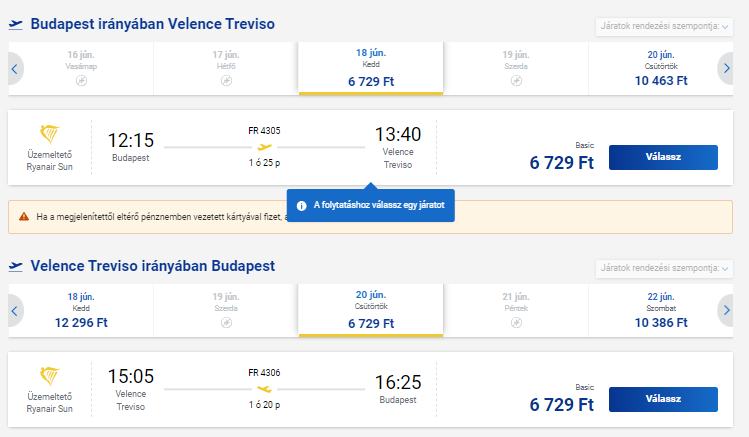The width and height of the screenshot is (749, 437).
Task: Click the Ryanair harp logo on flight FR 4306
Action: pos(49,376)
